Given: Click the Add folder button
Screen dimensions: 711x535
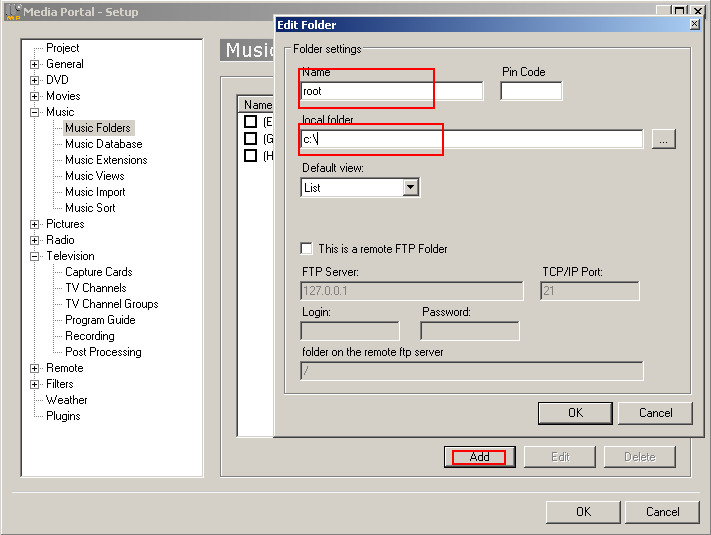Looking at the screenshot, I should click(x=480, y=457).
